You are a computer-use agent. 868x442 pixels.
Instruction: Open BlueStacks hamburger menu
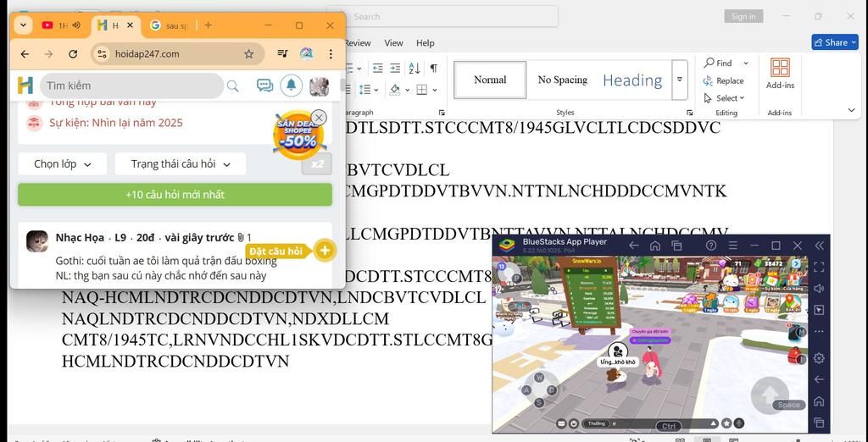[x=733, y=246]
